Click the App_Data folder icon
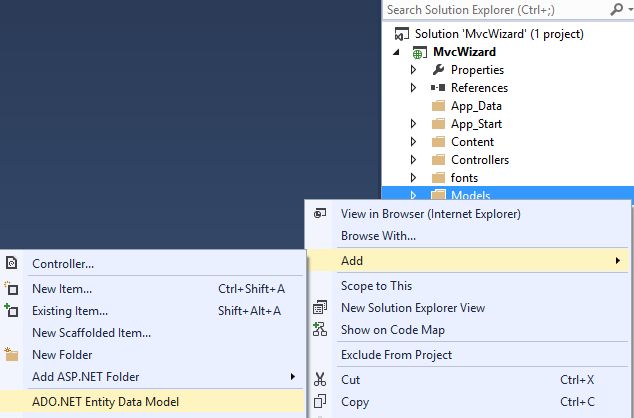This screenshot has width=634, height=418. [438, 106]
